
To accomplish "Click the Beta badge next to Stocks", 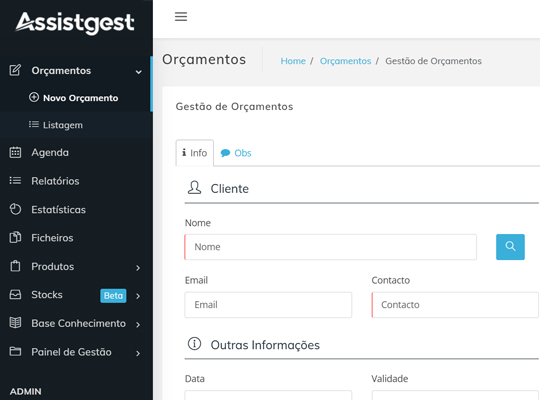I will pyautogui.click(x=113, y=296).
